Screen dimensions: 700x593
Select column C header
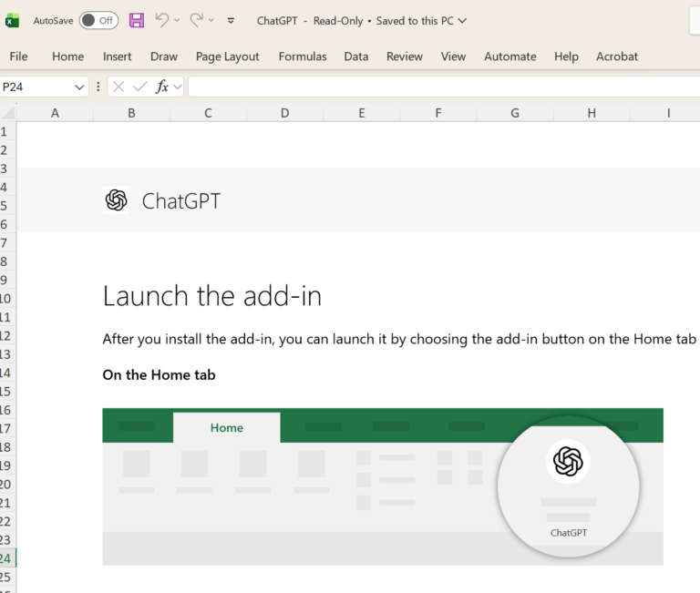(208, 113)
